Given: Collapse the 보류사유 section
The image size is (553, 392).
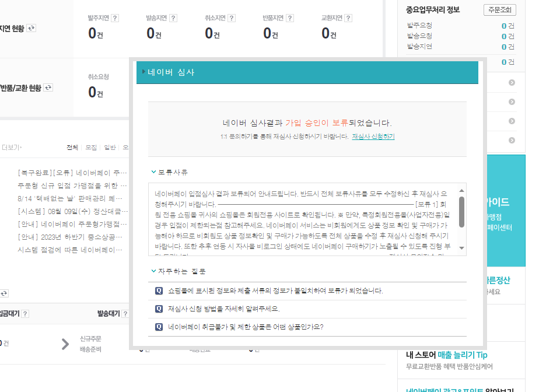Looking at the screenshot, I should [153, 172].
